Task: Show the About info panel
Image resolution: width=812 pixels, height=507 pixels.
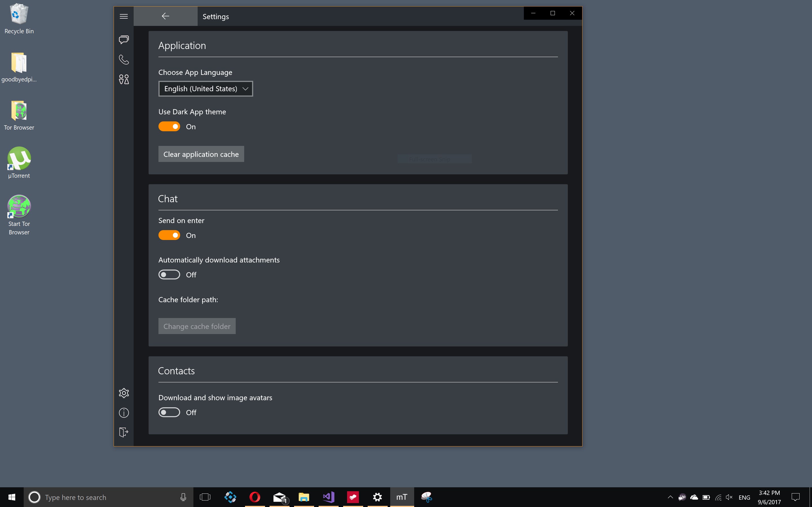Action: click(x=124, y=412)
